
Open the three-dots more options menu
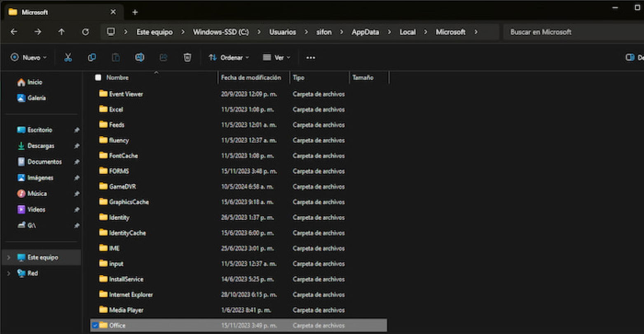(x=311, y=58)
